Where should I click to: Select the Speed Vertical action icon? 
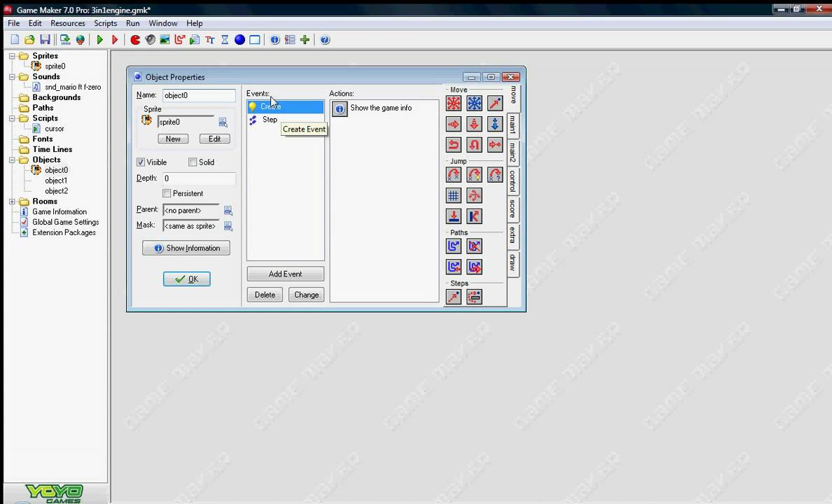coord(474,124)
